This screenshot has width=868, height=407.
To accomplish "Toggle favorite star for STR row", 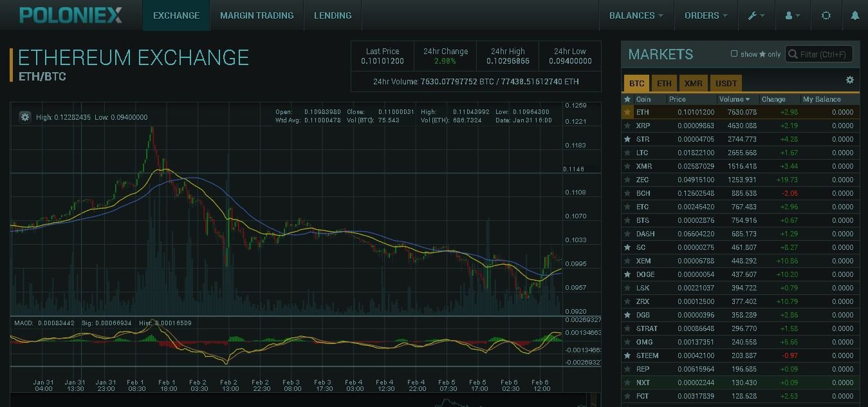I will (x=627, y=139).
